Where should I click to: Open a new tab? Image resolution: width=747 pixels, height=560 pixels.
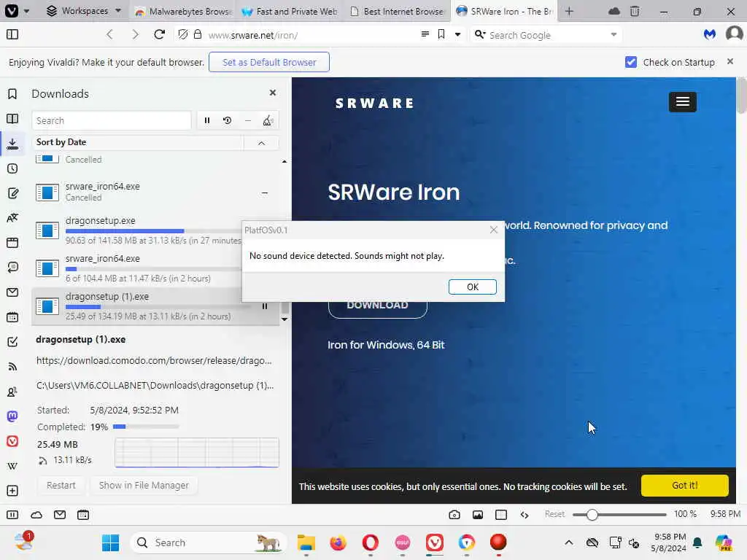pyautogui.click(x=569, y=12)
